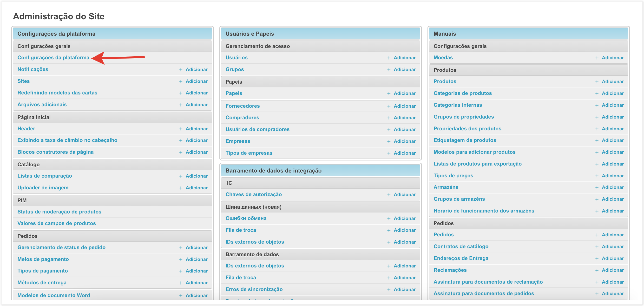Click the plus icon next to Reclamações

pos(597,271)
